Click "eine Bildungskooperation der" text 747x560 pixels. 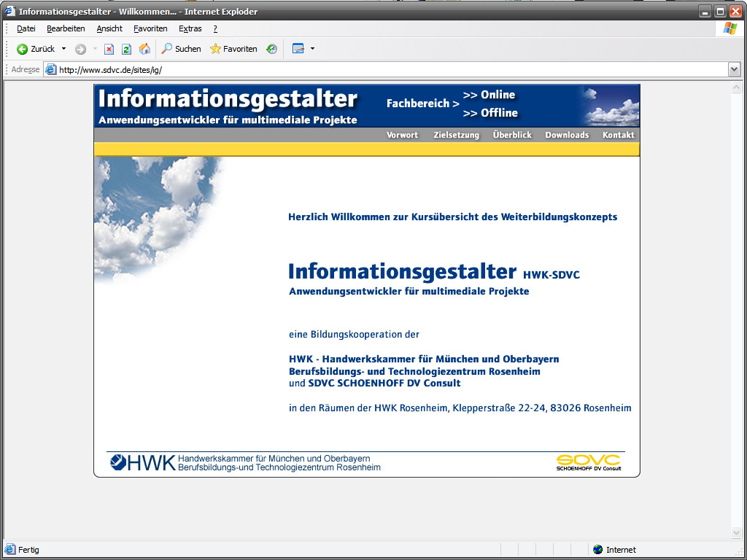pos(354,334)
